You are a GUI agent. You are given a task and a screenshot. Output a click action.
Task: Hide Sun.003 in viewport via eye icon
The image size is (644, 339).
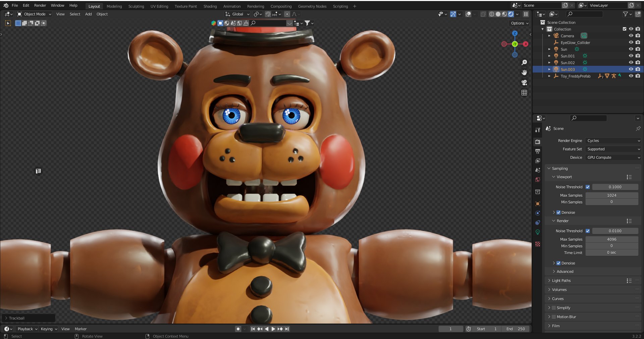(x=631, y=69)
